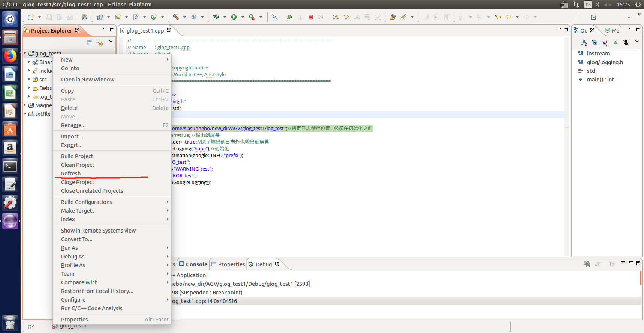Select Copy in the context menu
Screen dimensions: 644x333
point(112,91)
